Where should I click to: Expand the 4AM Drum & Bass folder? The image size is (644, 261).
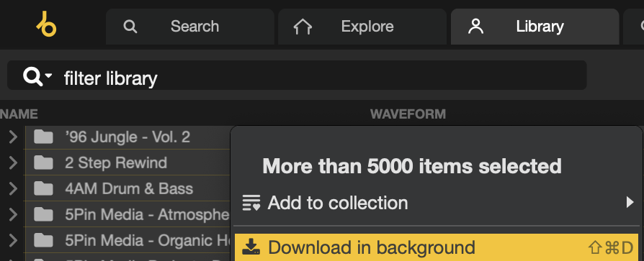13,188
